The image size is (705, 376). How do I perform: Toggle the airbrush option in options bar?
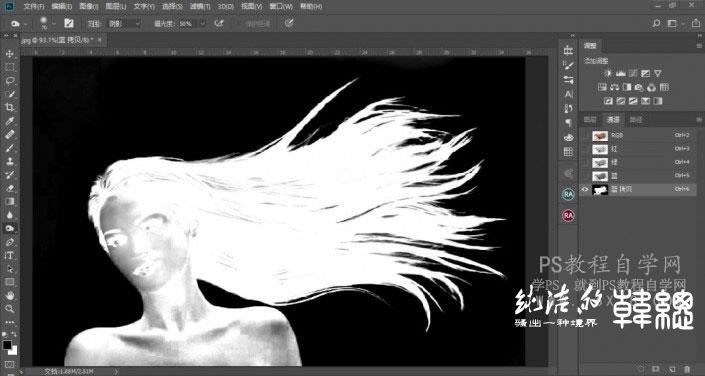pos(219,23)
